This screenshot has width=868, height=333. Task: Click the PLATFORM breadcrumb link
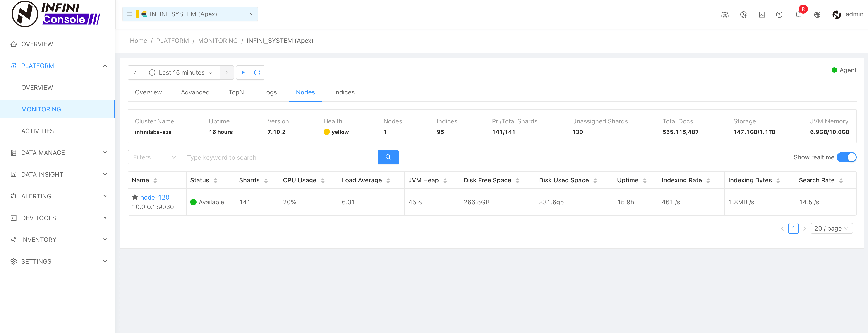172,41
